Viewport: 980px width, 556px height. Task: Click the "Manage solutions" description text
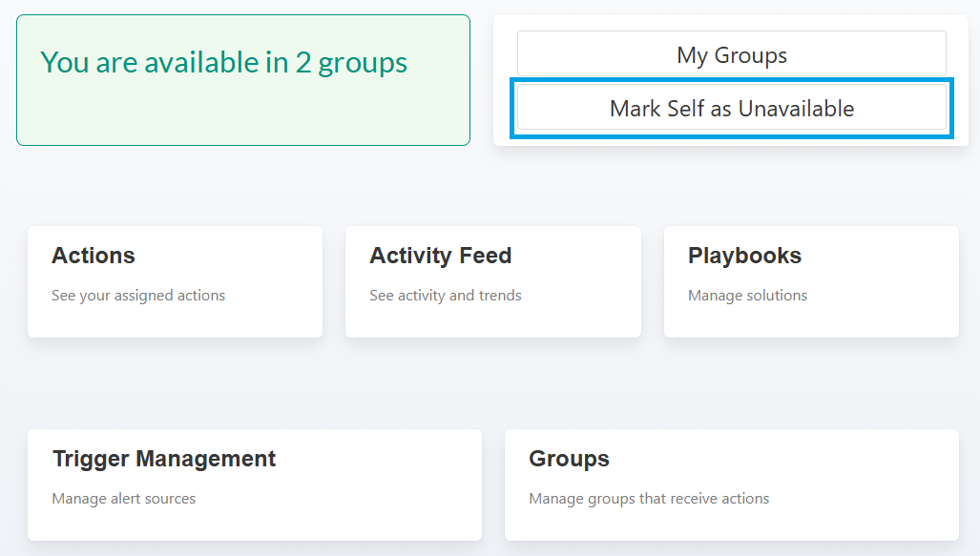(x=747, y=296)
